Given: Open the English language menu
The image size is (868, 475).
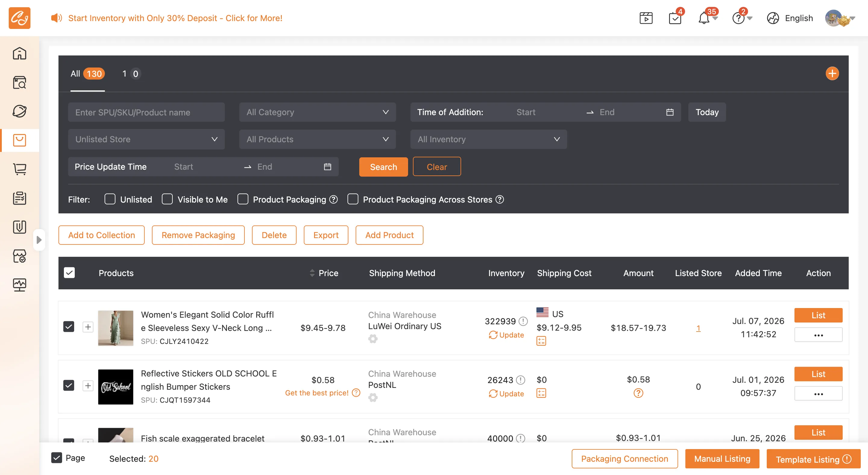Looking at the screenshot, I should (799, 18).
